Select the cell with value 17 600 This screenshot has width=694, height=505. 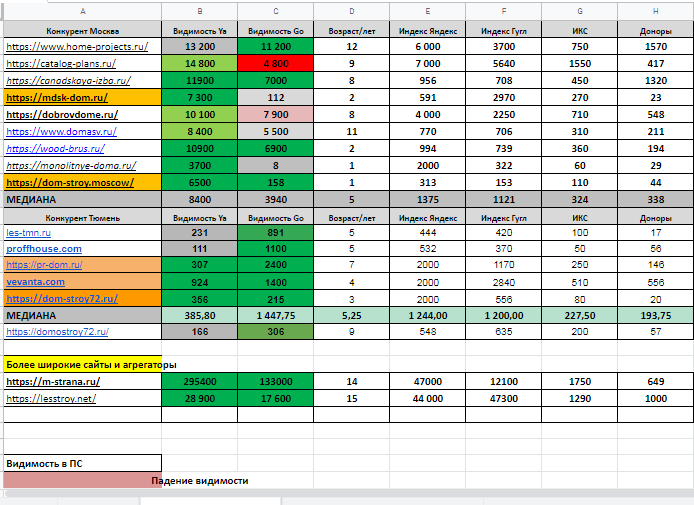(276, 398)
